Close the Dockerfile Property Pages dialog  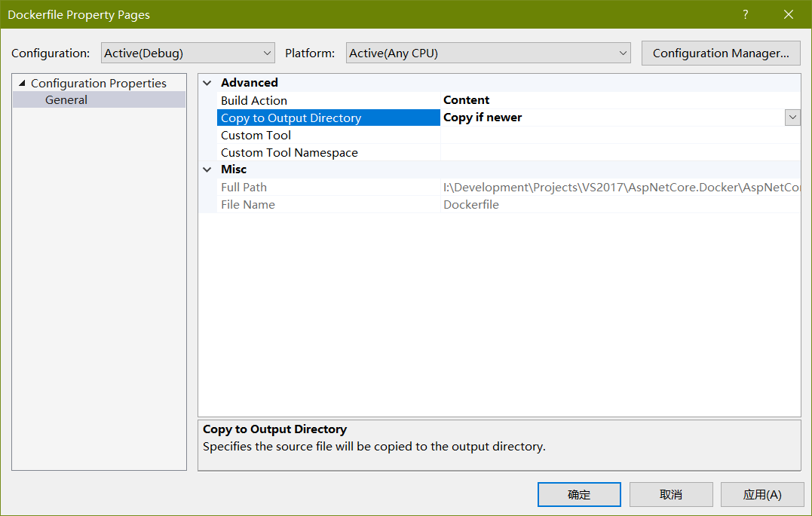pos(789,15)
